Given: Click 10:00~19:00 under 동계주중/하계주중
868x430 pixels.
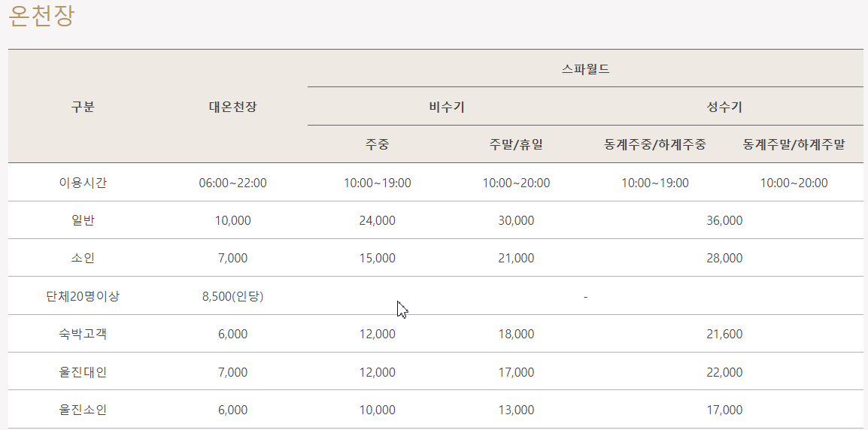Looking at the screenshot, I should 655,183.
